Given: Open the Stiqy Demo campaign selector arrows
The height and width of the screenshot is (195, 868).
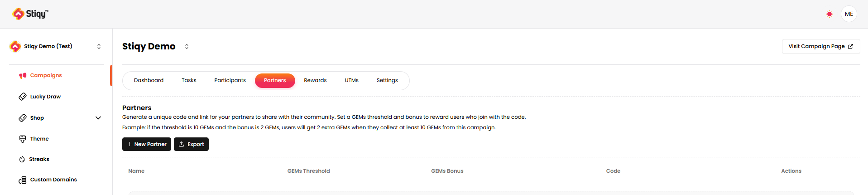Looking at the screenshot, I should point(187,46).
